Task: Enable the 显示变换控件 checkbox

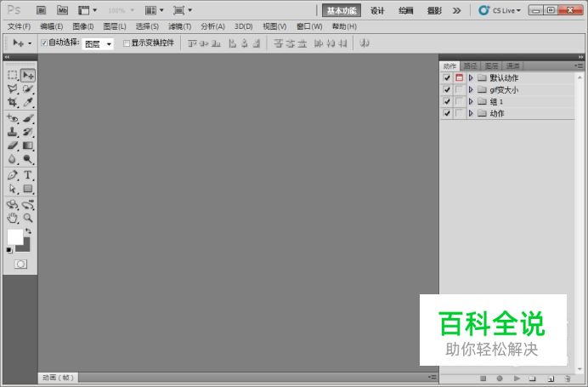Action: pos(127,43)
